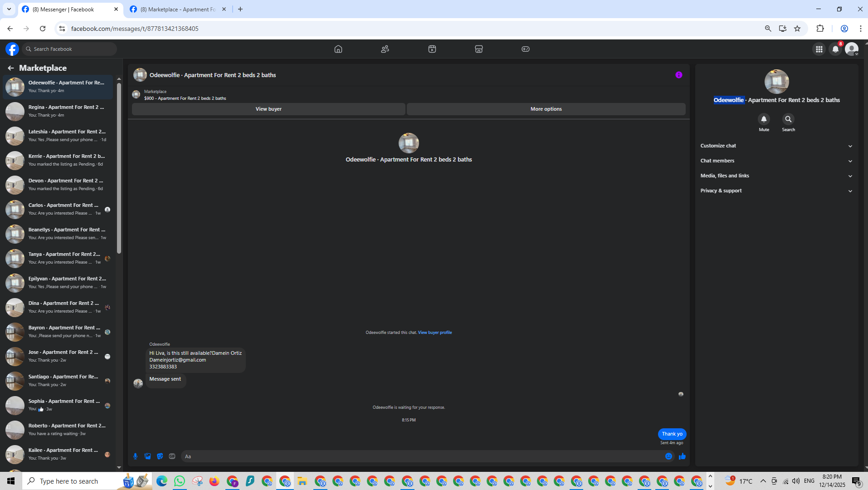This screenshot has height=490, width=868.
Task: Bookmark this page with star icon
Action: click(797, 29)
